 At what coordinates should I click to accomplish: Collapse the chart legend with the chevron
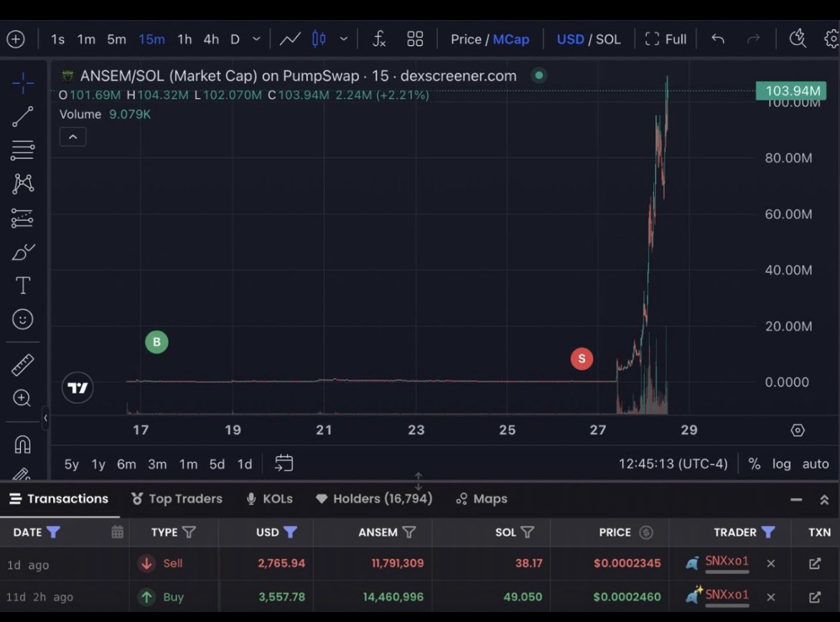(73, 137)
